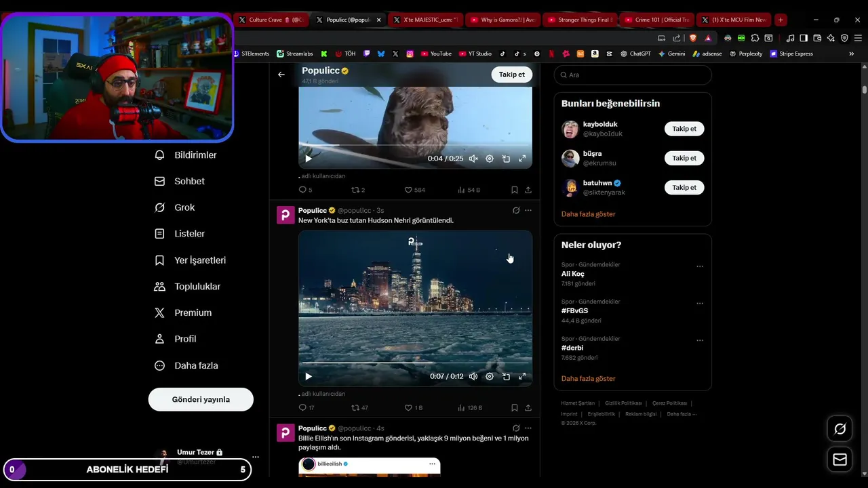
Task: Seek on the 0:25 video progress bar
Action: pos(415,145)
